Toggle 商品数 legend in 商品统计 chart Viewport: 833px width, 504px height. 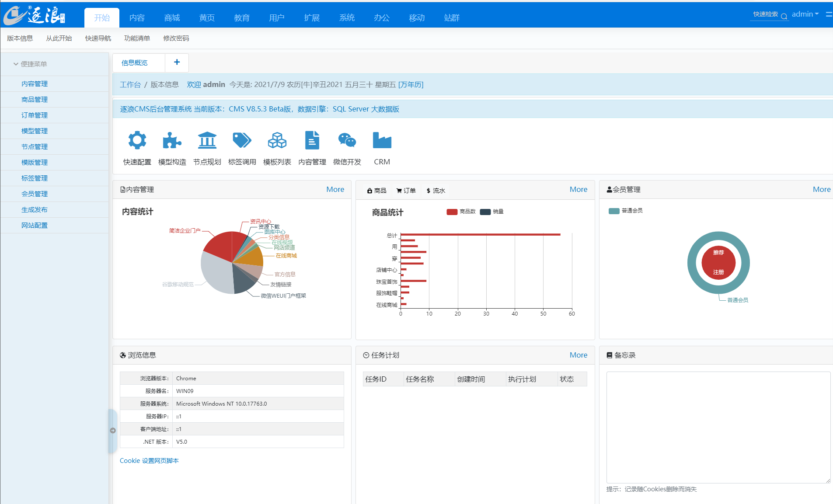click(x=461, y=212)
